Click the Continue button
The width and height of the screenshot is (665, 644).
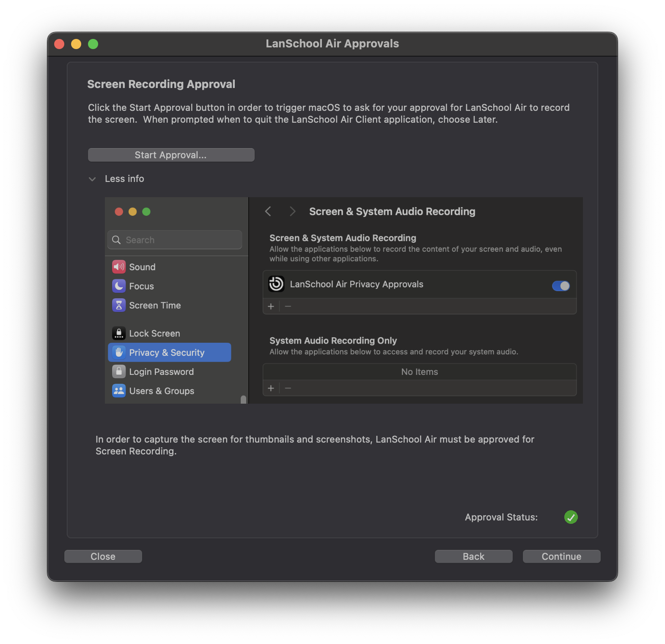pyautogui.click(x=561, y=556)
